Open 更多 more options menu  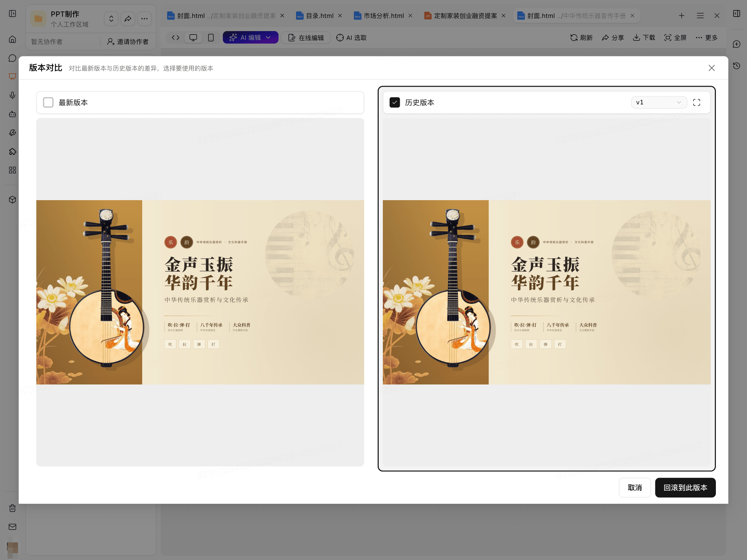click(707, 38)
